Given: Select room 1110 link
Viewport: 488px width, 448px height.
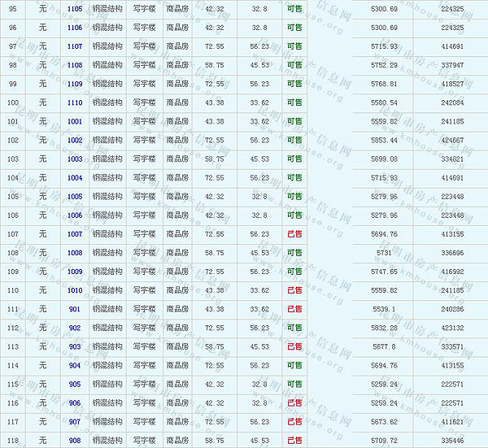Looking at the screenshot, I should (75, 102).
